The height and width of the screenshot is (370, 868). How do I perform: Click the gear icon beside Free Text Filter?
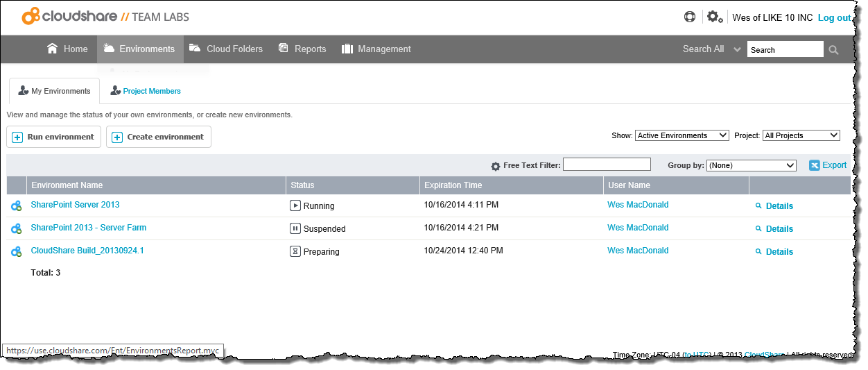click(x=495, y=167)
